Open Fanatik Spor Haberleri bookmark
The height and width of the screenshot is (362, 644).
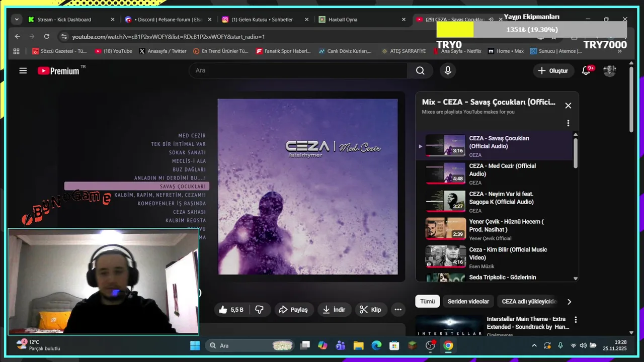click(284, 51)
